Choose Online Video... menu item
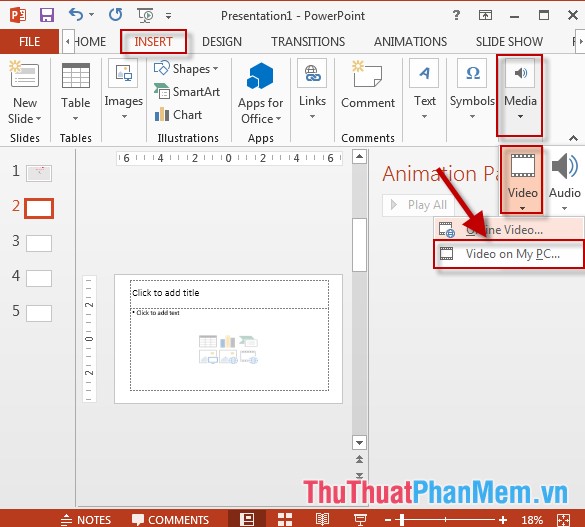The width and height of the screenshot is (585, 527). point(509,229)
